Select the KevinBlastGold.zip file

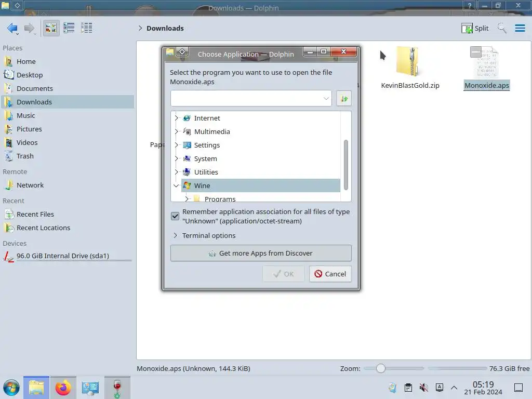[x=410, y=68]
